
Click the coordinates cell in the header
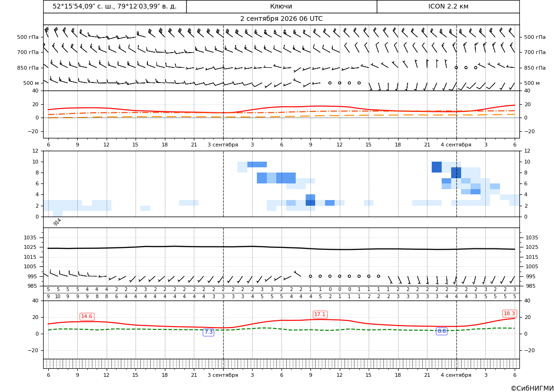click(x=115, y=6)
